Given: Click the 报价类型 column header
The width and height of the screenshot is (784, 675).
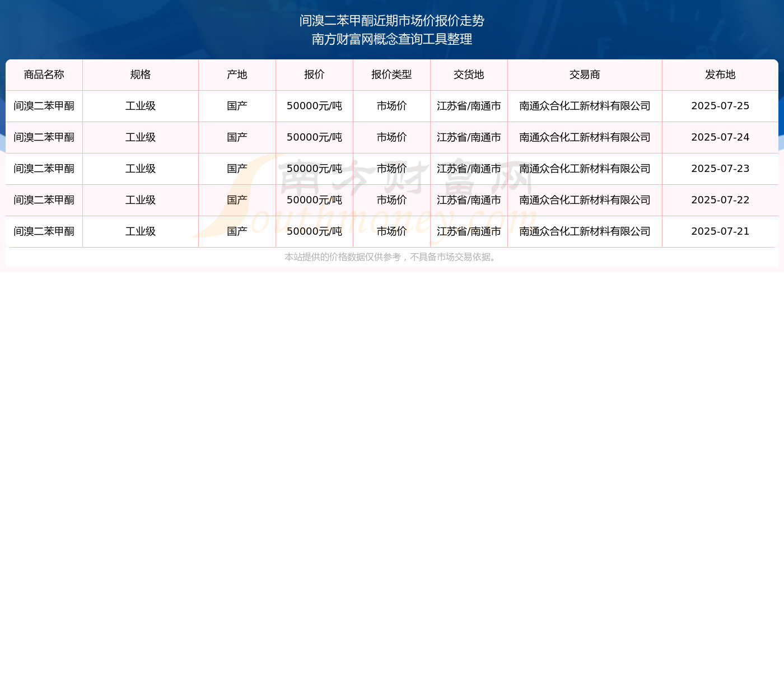Looking at the screenshot, I should [391, 75].
